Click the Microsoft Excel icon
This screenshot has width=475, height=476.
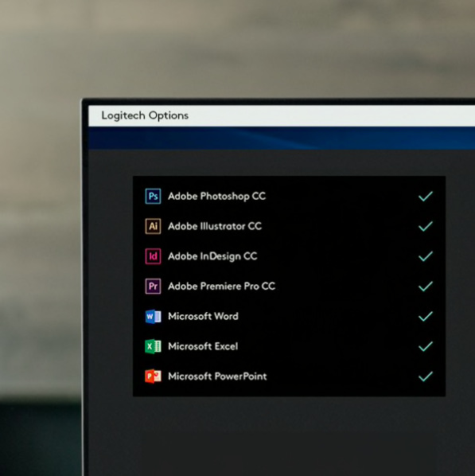[153, 346]
